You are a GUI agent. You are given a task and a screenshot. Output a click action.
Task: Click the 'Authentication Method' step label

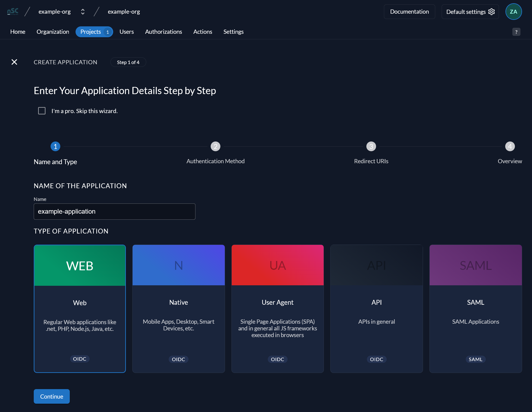tap(215, 161)
